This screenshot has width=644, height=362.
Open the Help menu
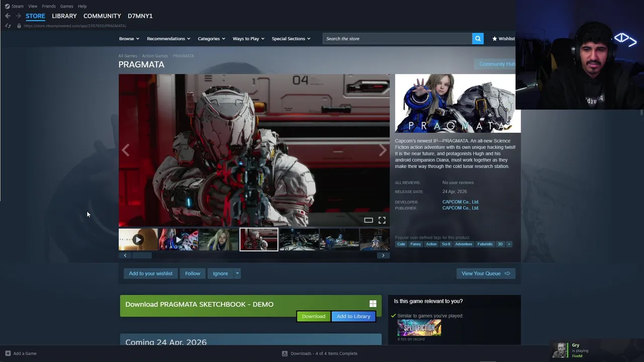tap(82, 6)
